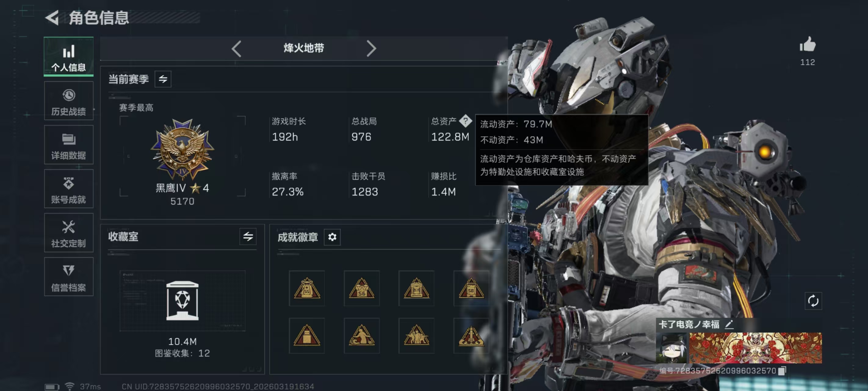
Task: Click the back arrow beside 角色信息
Action: pos(52,17)
